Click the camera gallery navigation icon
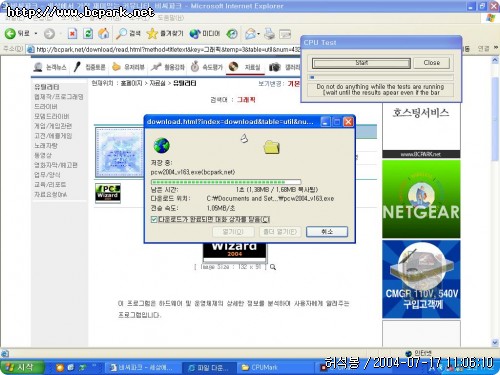The width and height of the screenshot is (500, 375). (x=274, y=67)
